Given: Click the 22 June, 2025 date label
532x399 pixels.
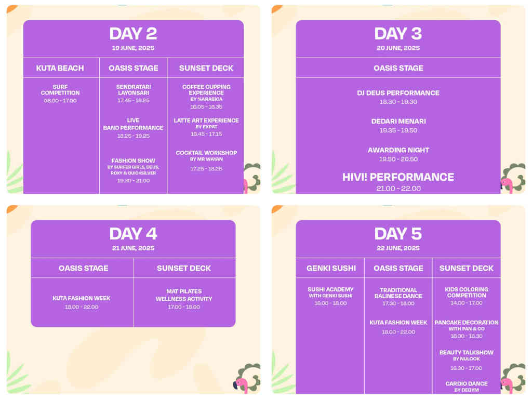Looking at the screenshot, I should tap(398, 248).
